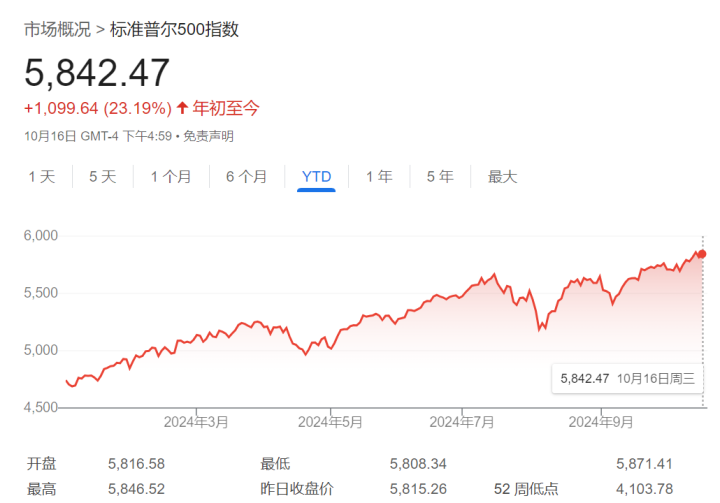
Task: Click the 2024年3月 x-axis label
Action: click(x=196, y=422)
